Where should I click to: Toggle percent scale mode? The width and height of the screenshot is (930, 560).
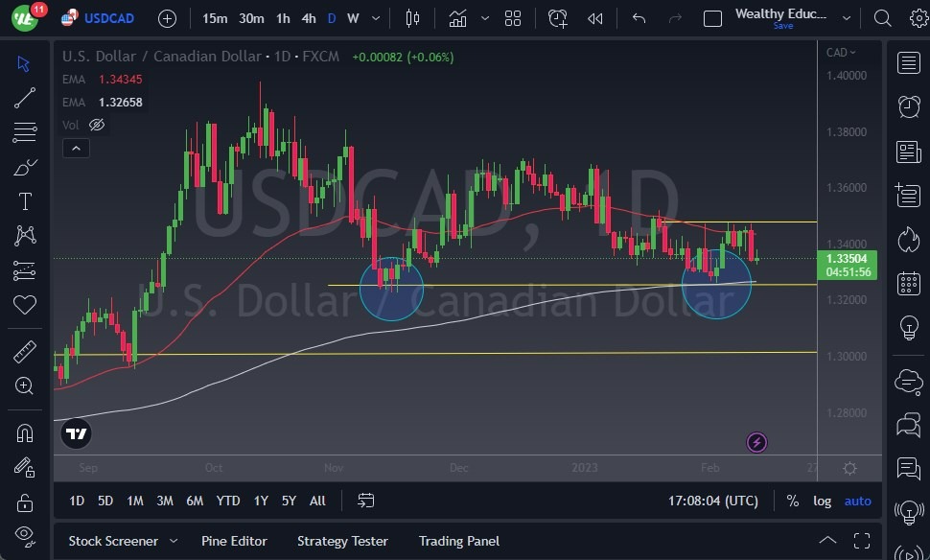791,501
